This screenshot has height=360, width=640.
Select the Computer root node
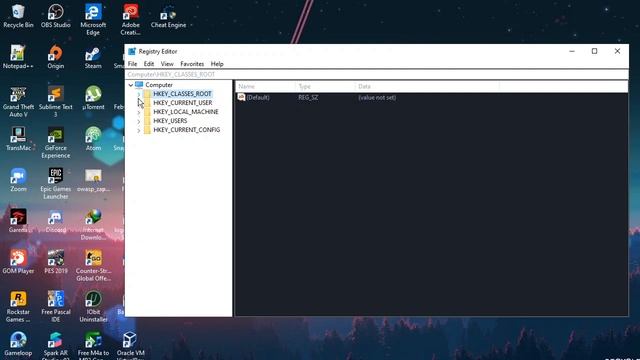point(159,85)
